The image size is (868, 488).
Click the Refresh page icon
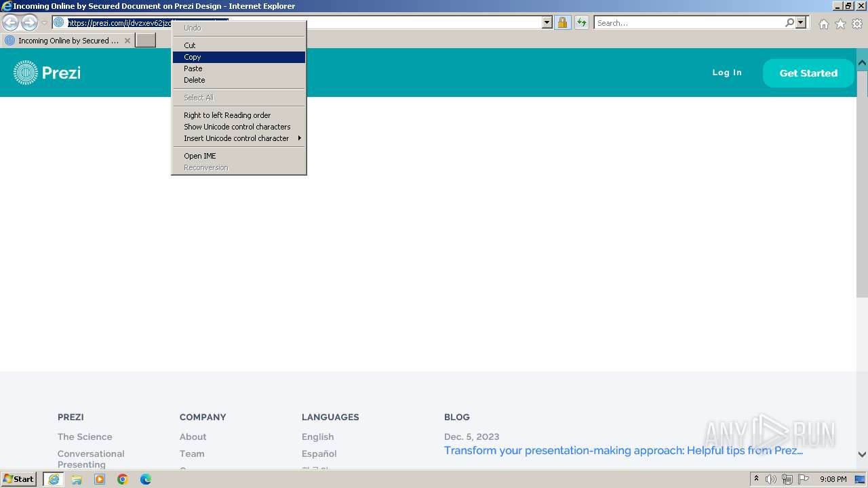[x=582, y=23]
